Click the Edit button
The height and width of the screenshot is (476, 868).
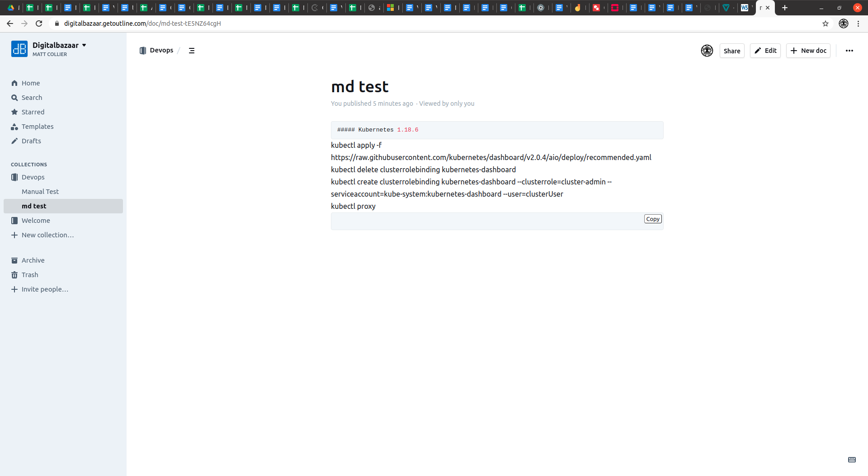[x=765, y=51]
